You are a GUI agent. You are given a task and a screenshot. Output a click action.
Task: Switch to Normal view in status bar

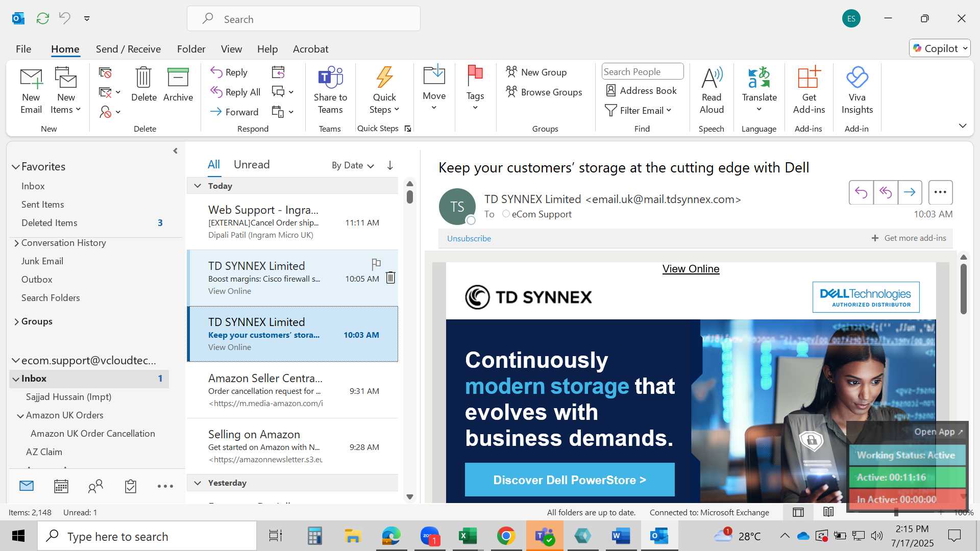(798, 512)
